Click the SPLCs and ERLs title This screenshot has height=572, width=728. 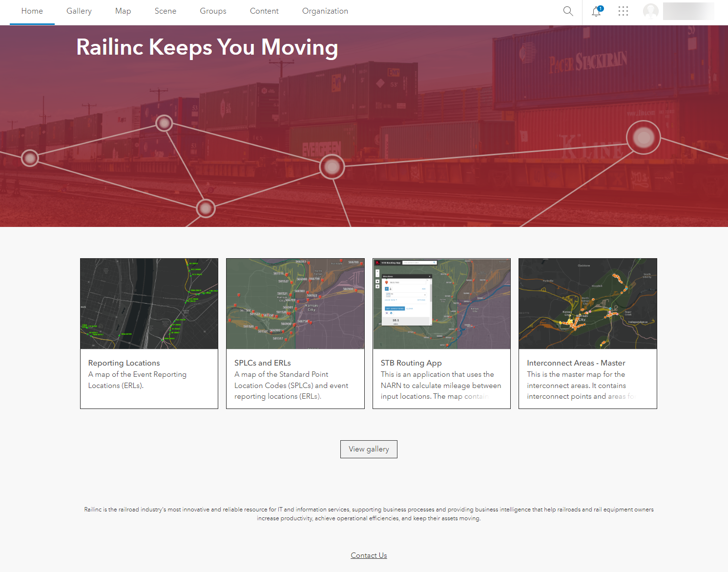tap(263, 363)
